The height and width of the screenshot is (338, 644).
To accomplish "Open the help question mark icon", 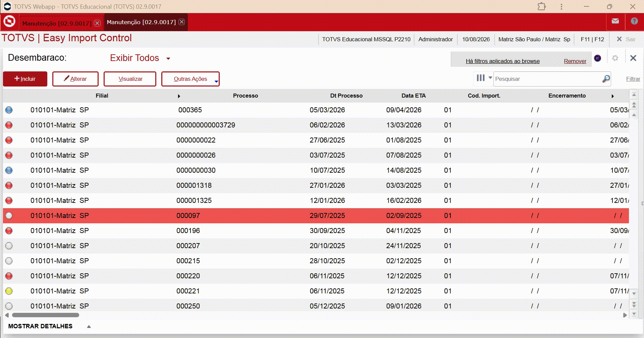I will coord(634,21).
